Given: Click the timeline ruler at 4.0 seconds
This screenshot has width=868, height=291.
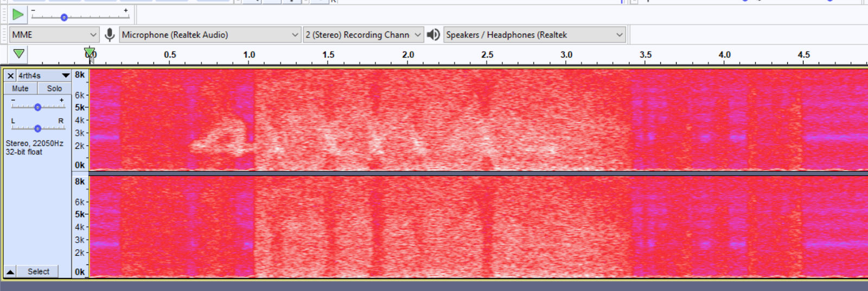Looking at the screenshot, I should 725,55.
